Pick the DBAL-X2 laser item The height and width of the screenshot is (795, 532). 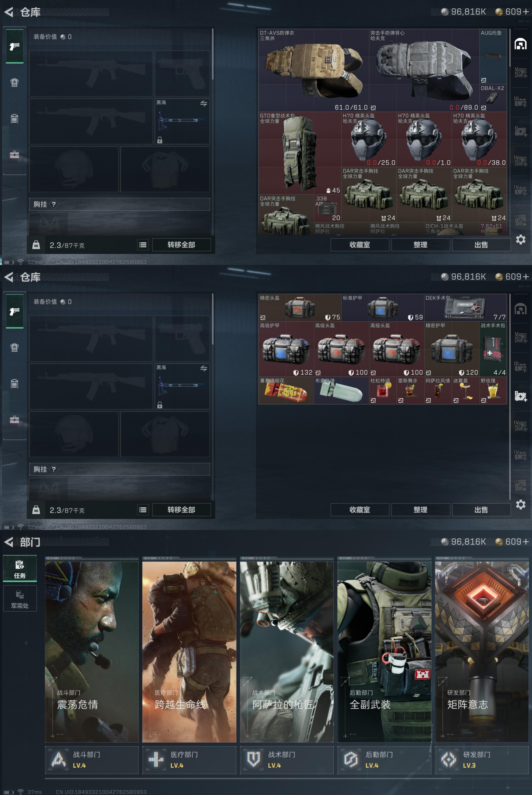click(493, 98)
